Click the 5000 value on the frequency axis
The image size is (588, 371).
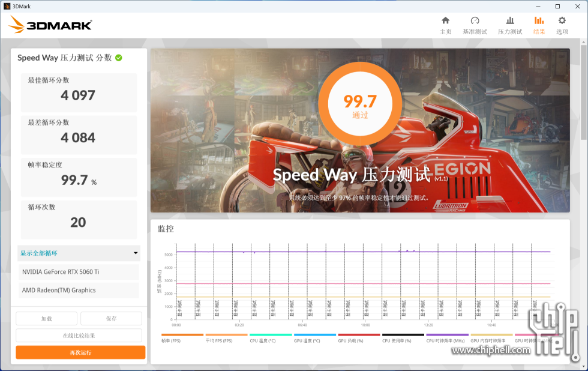point(169,255)
